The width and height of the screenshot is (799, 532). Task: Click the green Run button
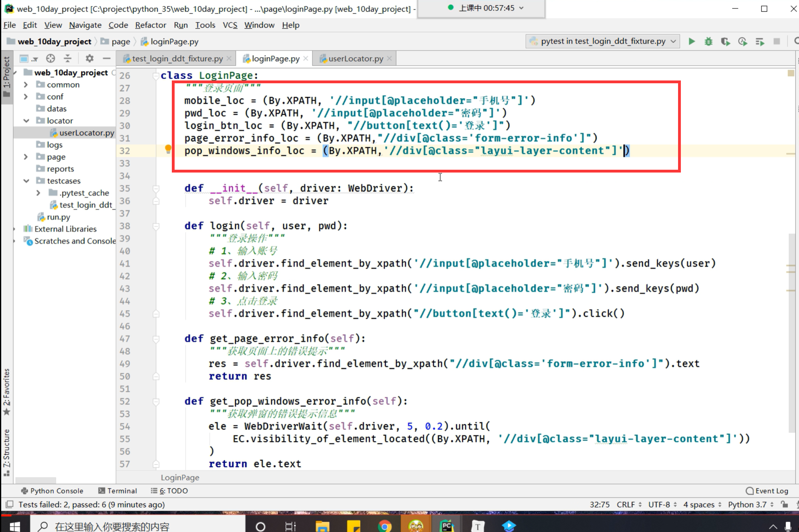click(x=691, y=41)
